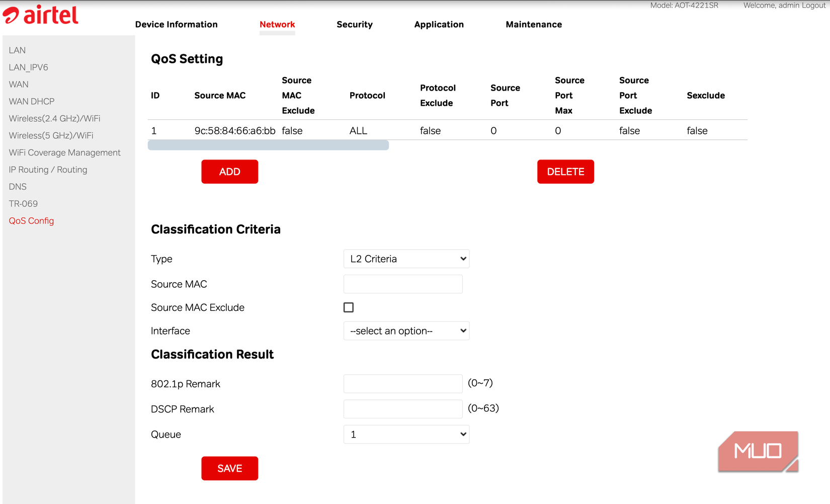The image size is (830, 504).
Task: Click the airtel logo
Action: point(40,15)
